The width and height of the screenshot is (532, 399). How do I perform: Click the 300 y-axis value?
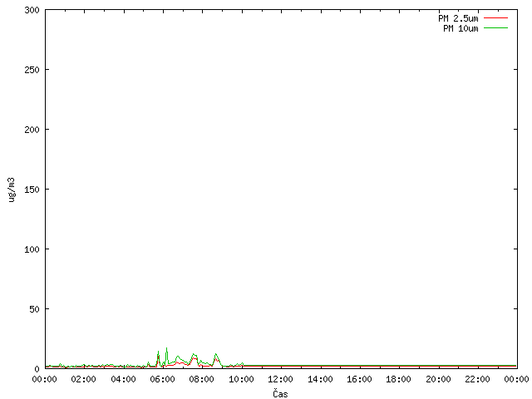pyautogui.click(x=32, y=10)
